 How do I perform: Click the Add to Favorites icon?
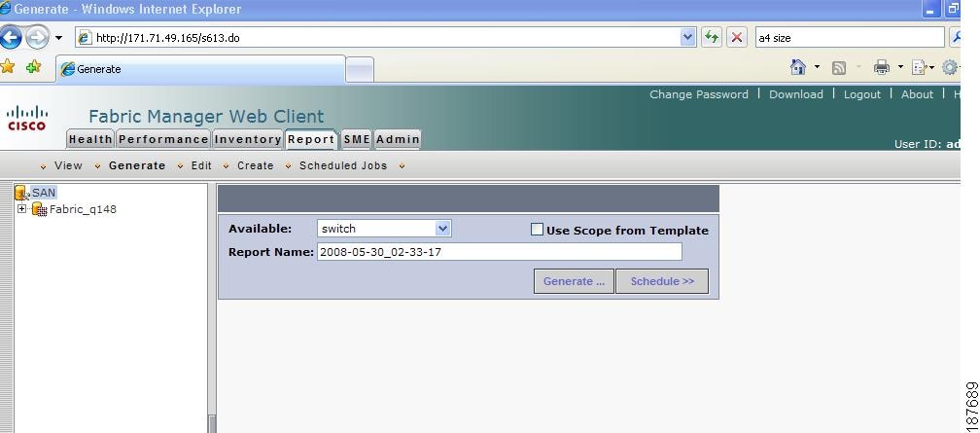pos(33,66)
